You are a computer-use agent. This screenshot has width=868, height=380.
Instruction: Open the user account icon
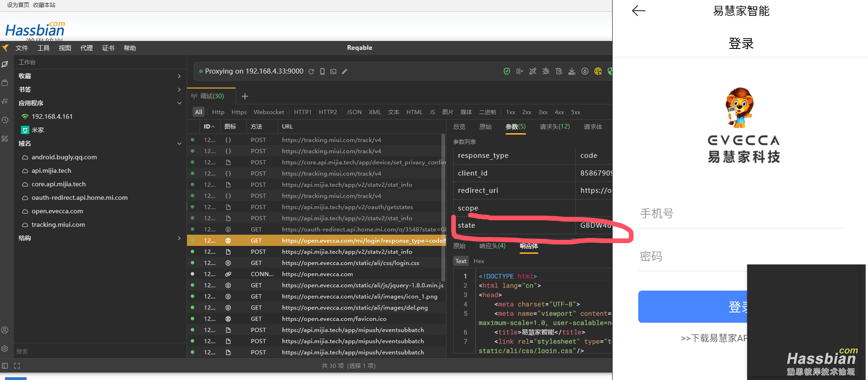click(x=5, y=330)
